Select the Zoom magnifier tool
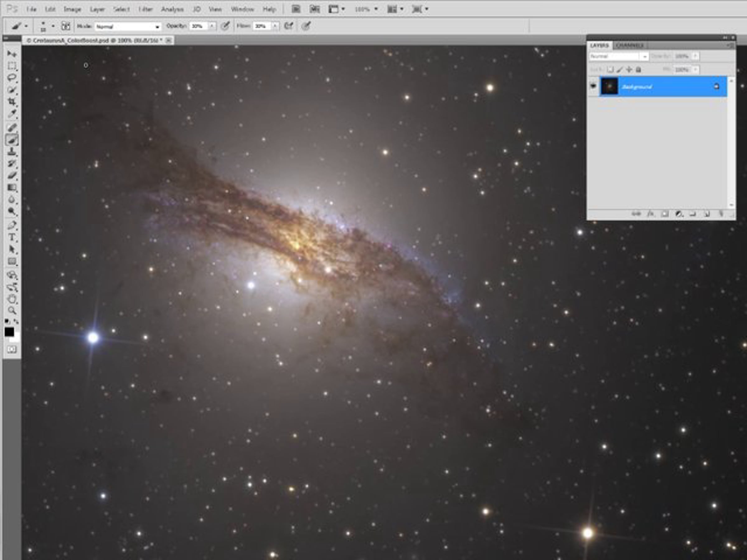This screenshot has height=560, width=747. point(12,310)
